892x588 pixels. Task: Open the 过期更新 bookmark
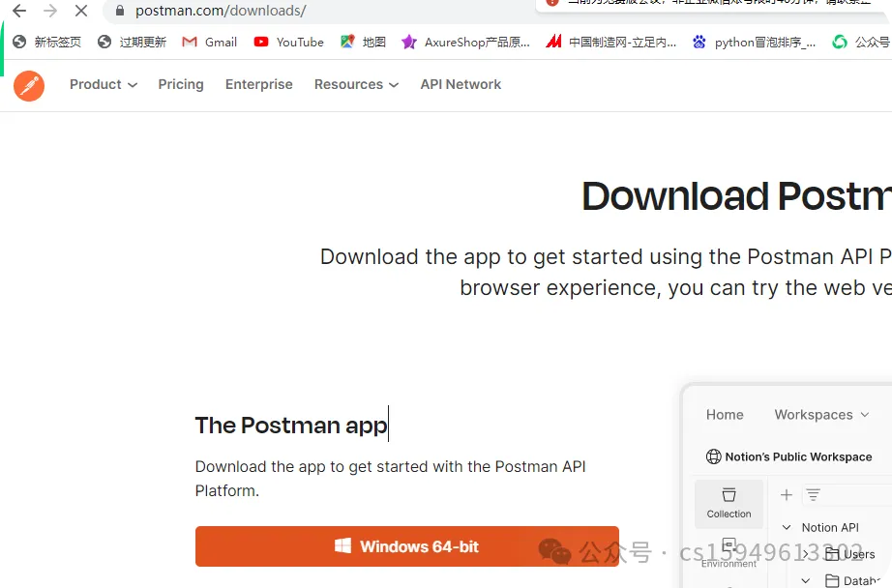132,43
